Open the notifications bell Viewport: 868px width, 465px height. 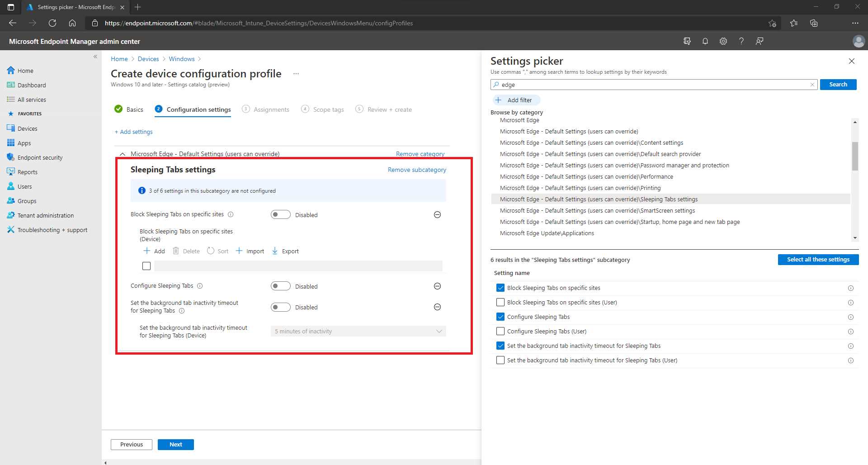705,41
